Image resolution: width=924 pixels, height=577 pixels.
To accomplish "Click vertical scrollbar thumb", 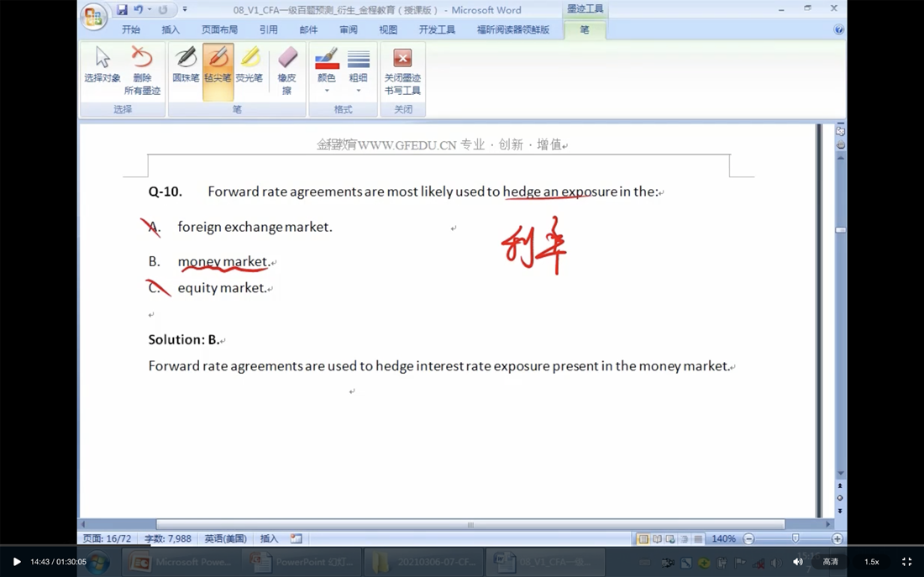I will (x=841, y=230).
